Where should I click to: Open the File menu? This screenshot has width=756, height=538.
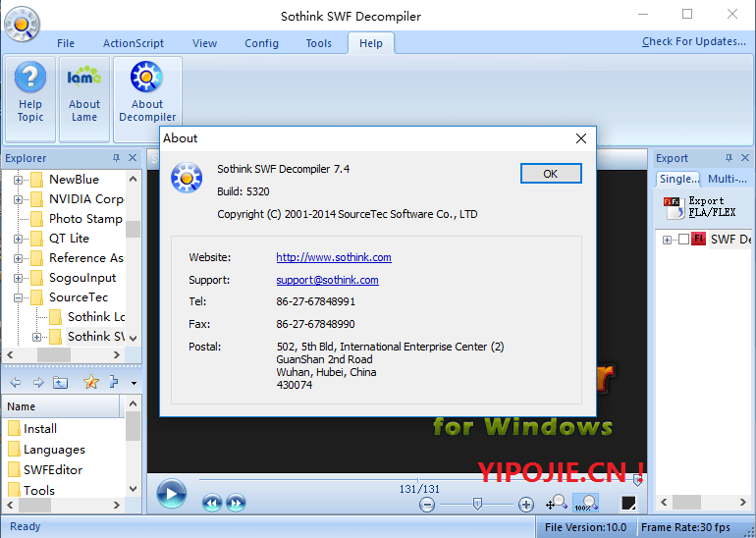[x=66, y=43]
